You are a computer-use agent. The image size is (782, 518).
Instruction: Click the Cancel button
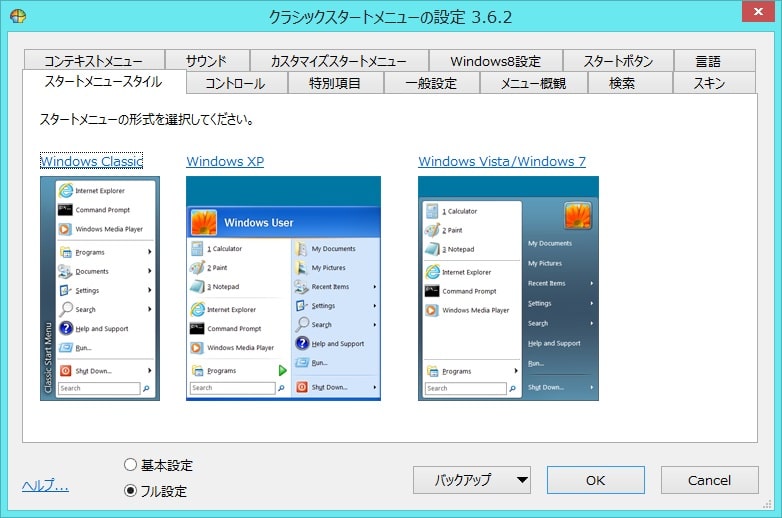click(x=709, y=480)
